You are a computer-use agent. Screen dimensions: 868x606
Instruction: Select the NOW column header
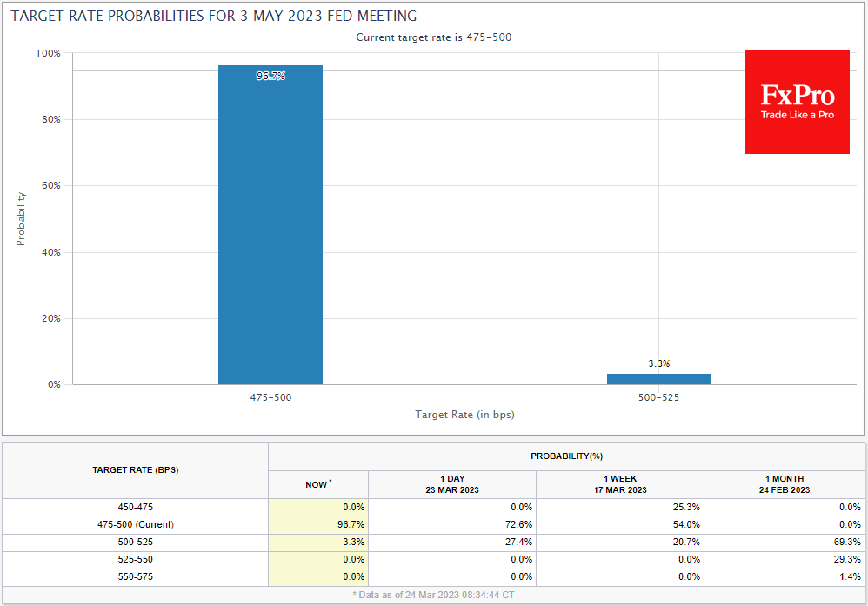318,484
